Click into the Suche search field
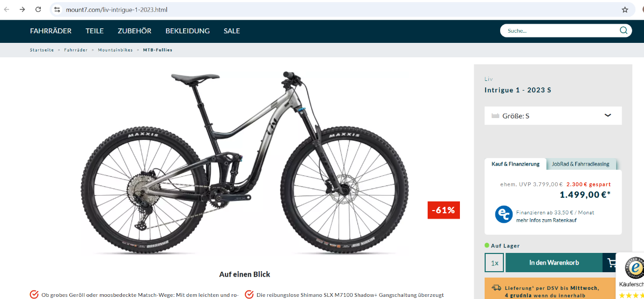This screenshot has height=299, width=644. coord(558,31)
